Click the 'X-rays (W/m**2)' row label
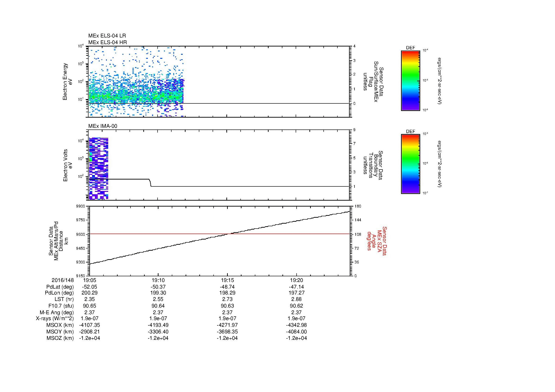Screen dimensions: 555x392 [x=55, y=318]
